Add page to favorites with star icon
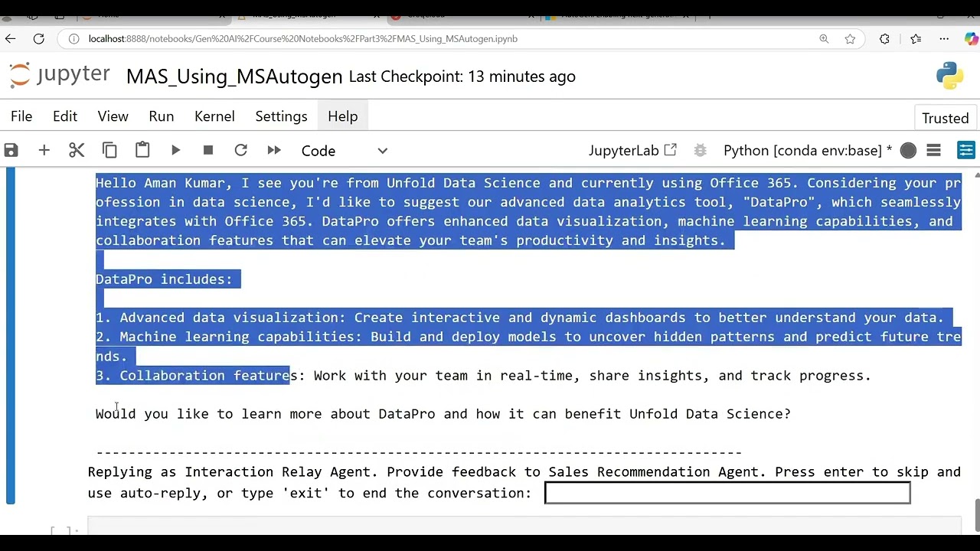The height and width of the screenshot is (551, 980). click(x=850, y=38)
